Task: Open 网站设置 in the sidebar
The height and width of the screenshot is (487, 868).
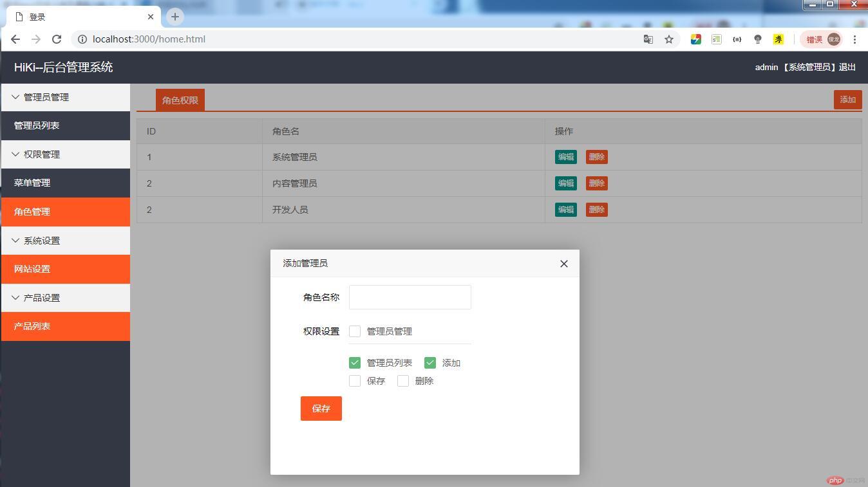Action: (66, 269)
